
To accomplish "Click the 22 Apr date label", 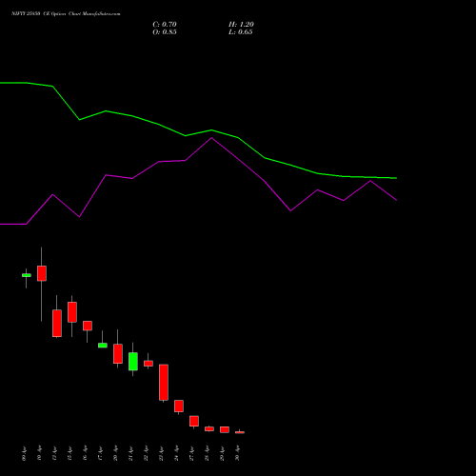I will tap(146, 454).
